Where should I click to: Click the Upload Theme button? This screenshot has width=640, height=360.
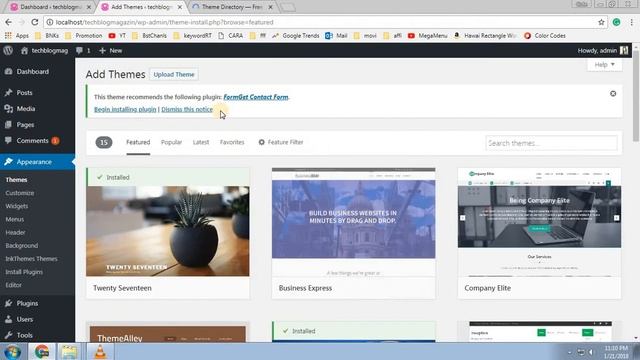click(x=174, y=74)
